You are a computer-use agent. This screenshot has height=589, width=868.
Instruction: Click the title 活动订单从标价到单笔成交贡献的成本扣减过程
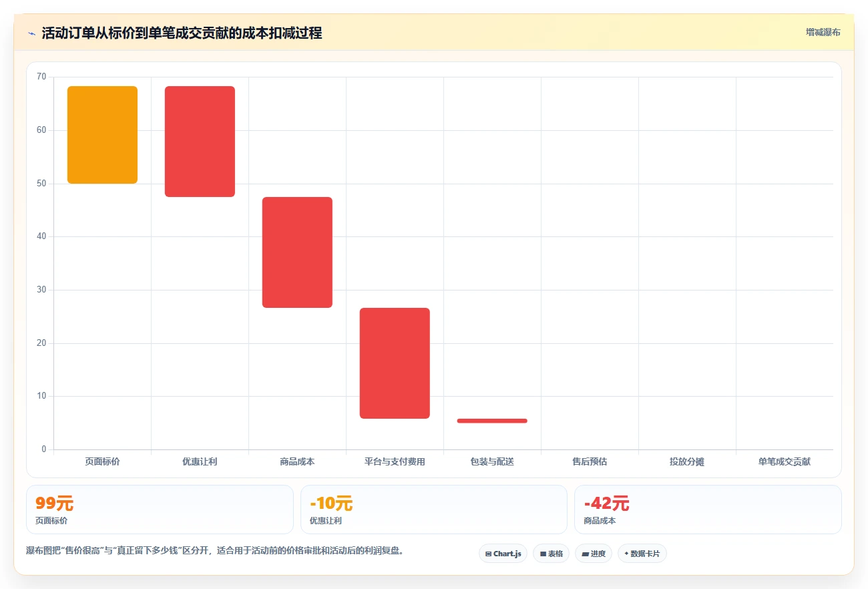coord(182,33)
